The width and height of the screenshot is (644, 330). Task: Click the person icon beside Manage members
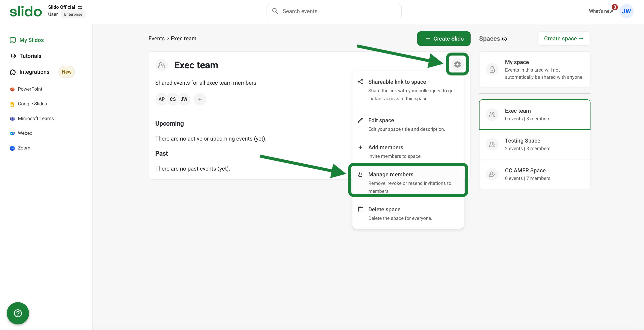coord(360,174)
